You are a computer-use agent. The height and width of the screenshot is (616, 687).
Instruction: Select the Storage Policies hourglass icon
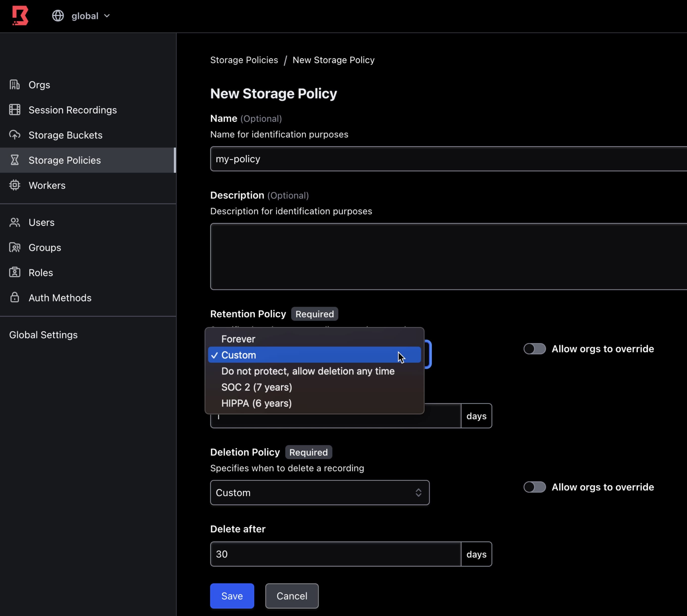tap(14, 160)
